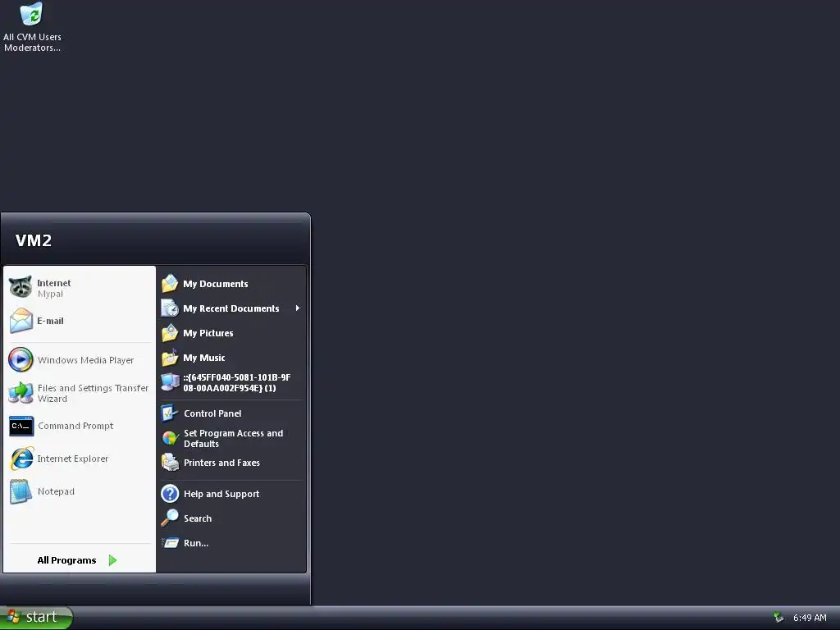Open the Control Panel menu entry
The height and width of the screenshot is (630, 840).
232,413
